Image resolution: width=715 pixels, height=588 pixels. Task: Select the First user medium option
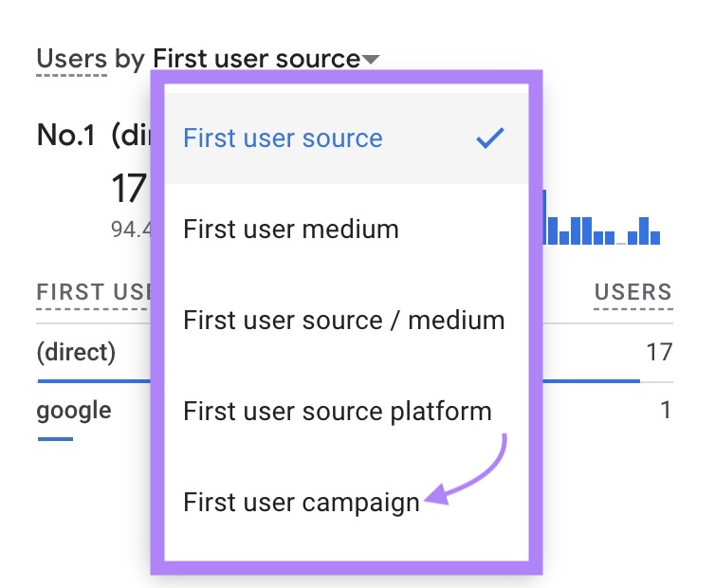point(290,230)
